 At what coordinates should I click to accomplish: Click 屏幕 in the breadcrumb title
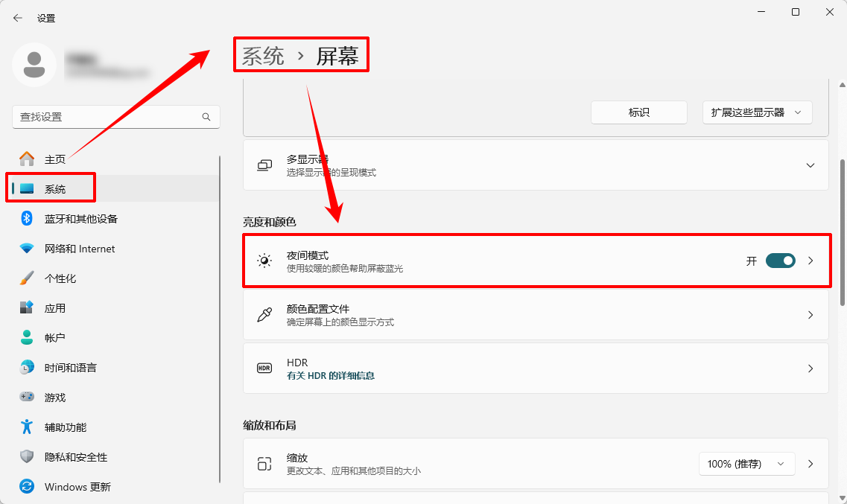click(x=337, y=56)
